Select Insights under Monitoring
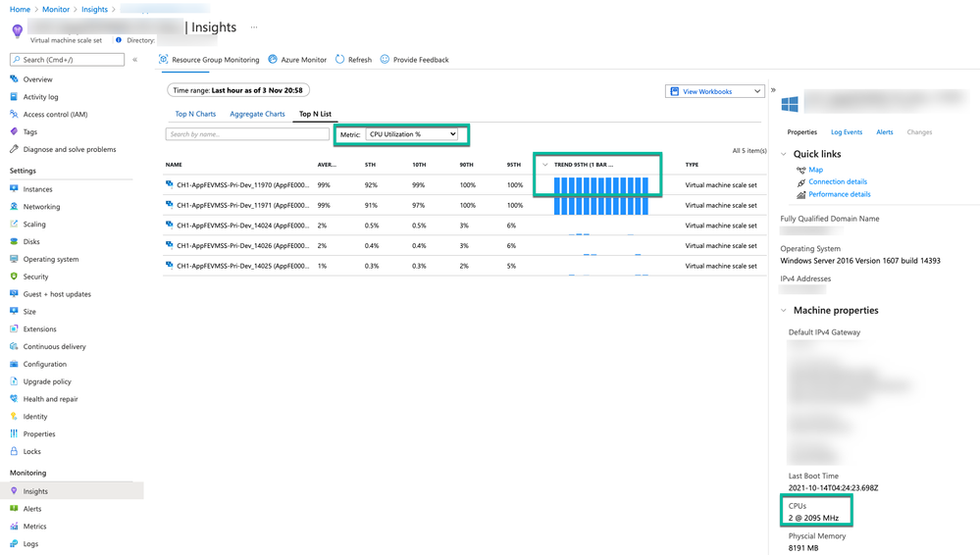 point(72,491)
